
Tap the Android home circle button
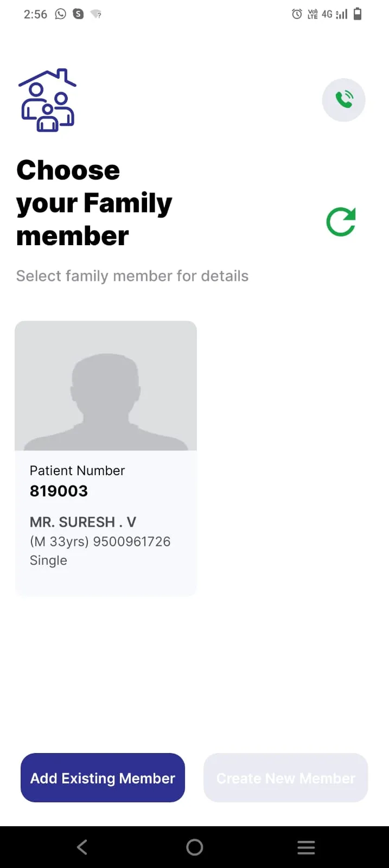[x=195, y=847]
